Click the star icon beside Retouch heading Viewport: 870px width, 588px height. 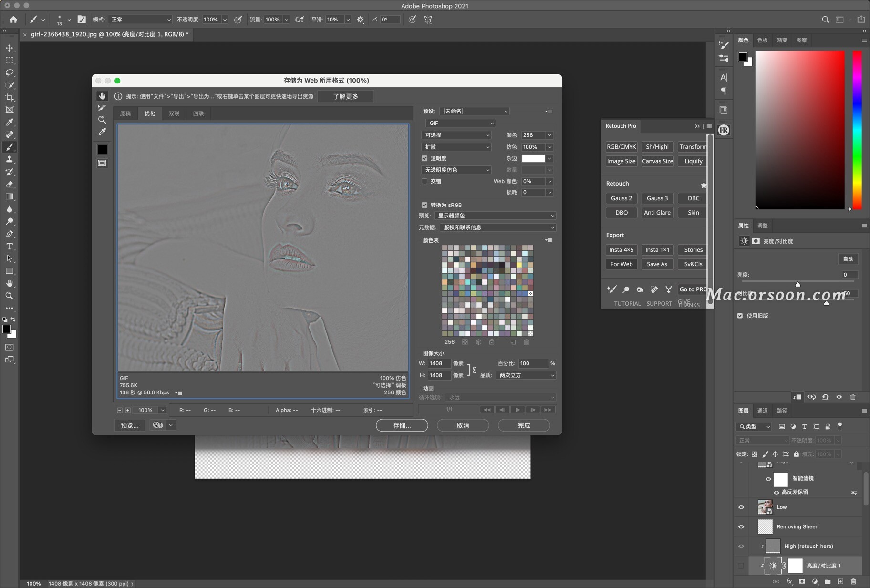coord(704,185)
